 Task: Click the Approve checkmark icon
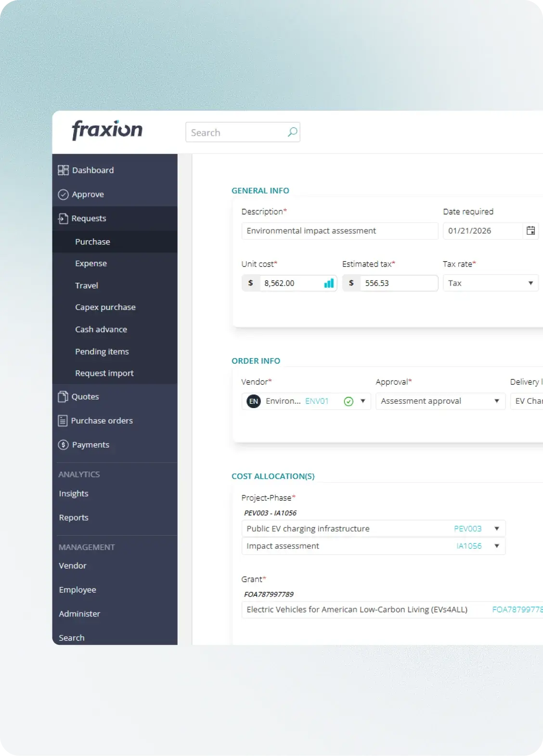(63, 194)
